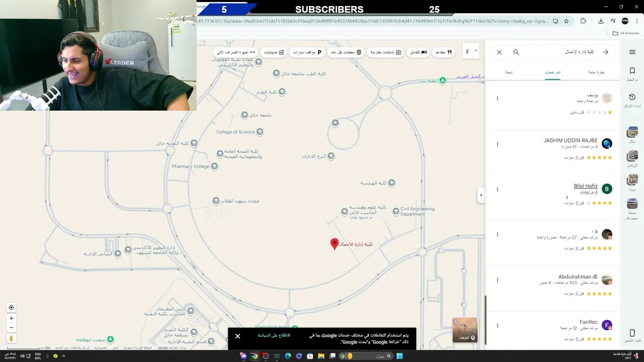Viewport: 644px width, 362px height.
Task: Open the Chrome extensions puzzle icon
Action: click(583, 21)
